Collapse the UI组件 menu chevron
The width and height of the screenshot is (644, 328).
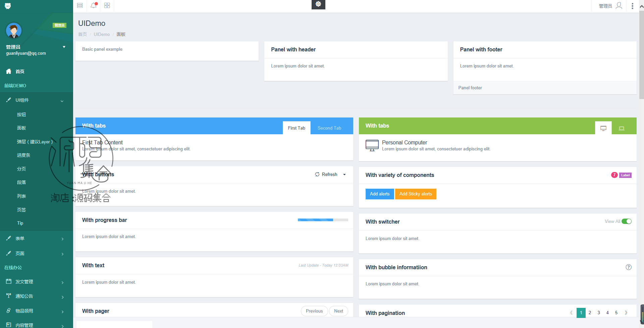coord(62,101)
